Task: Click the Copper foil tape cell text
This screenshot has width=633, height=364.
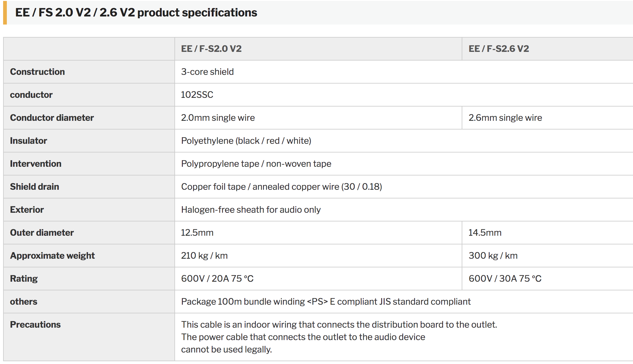Action: click(282, 187)
